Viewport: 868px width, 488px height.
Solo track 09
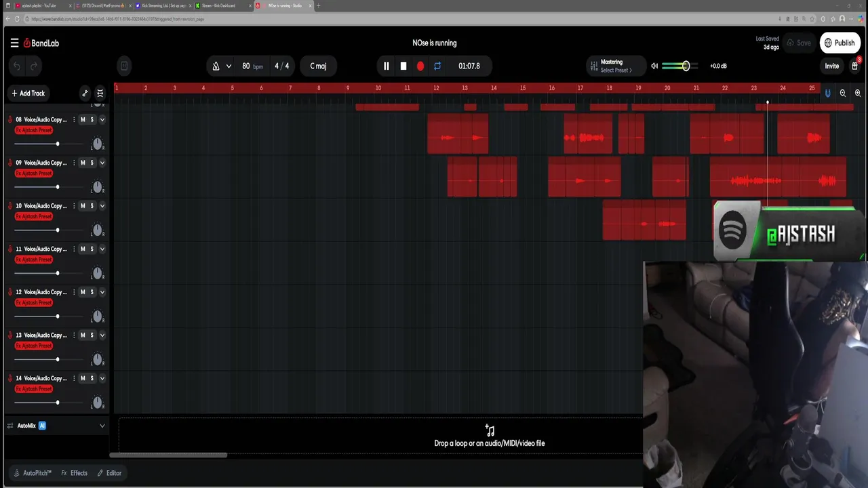point(92,163)
